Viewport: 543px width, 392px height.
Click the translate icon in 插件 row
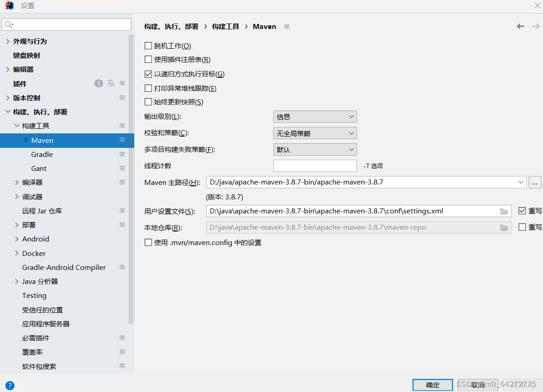(111, 83)
